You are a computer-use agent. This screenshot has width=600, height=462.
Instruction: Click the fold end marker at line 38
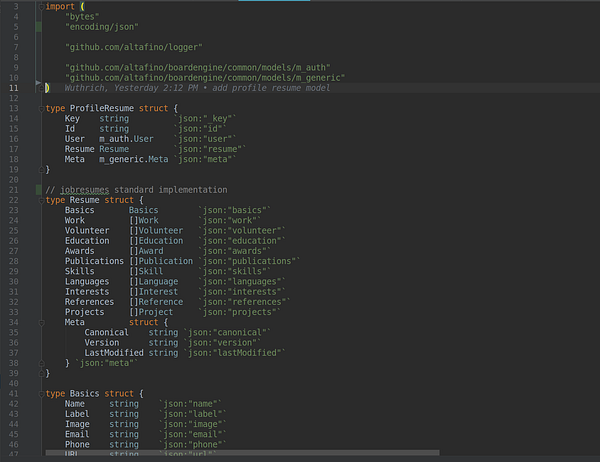(39, 362)
